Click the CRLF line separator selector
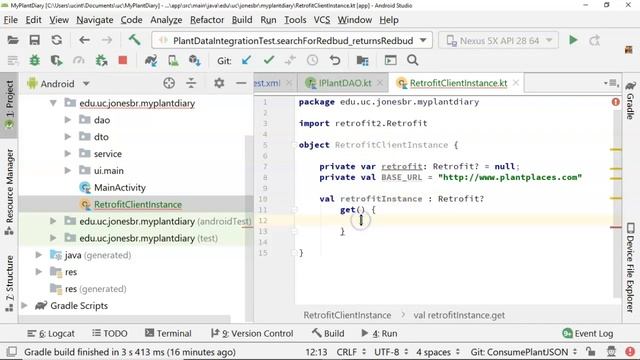Image resolution: width=640 pixels, height=360 pixels. [x=351, y=352]
